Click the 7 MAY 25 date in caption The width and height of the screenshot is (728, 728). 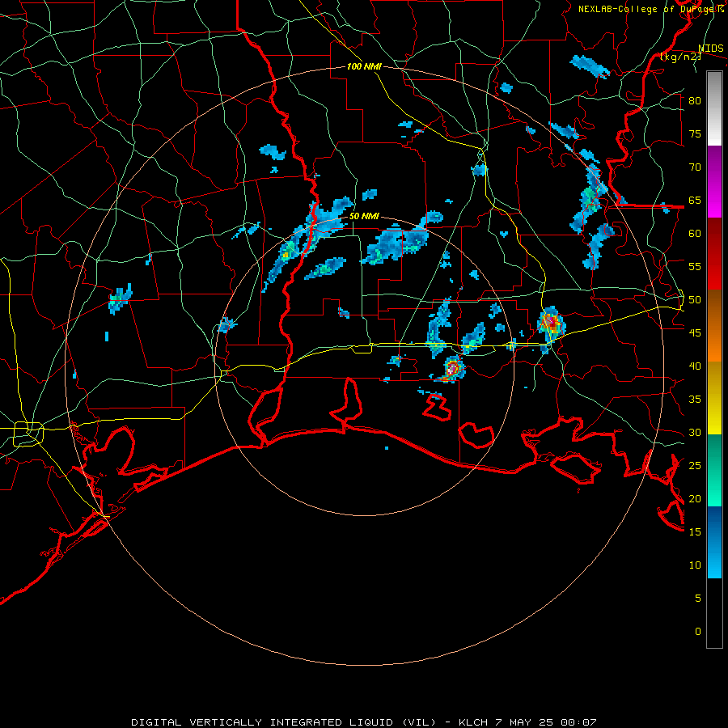525,722
